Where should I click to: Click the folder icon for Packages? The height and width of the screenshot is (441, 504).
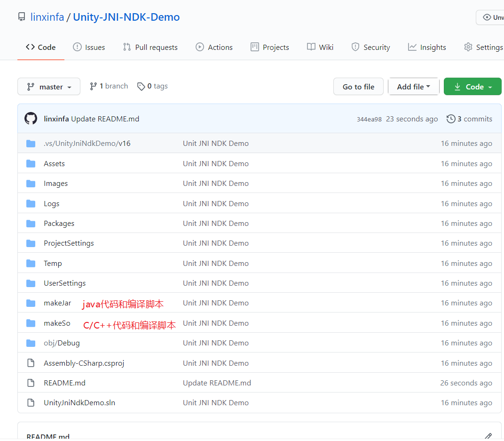point(31,224)
